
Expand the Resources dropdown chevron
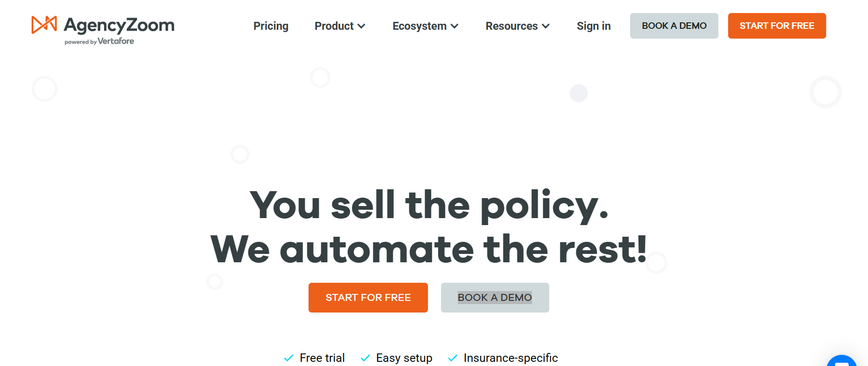[x=546, y=27]
